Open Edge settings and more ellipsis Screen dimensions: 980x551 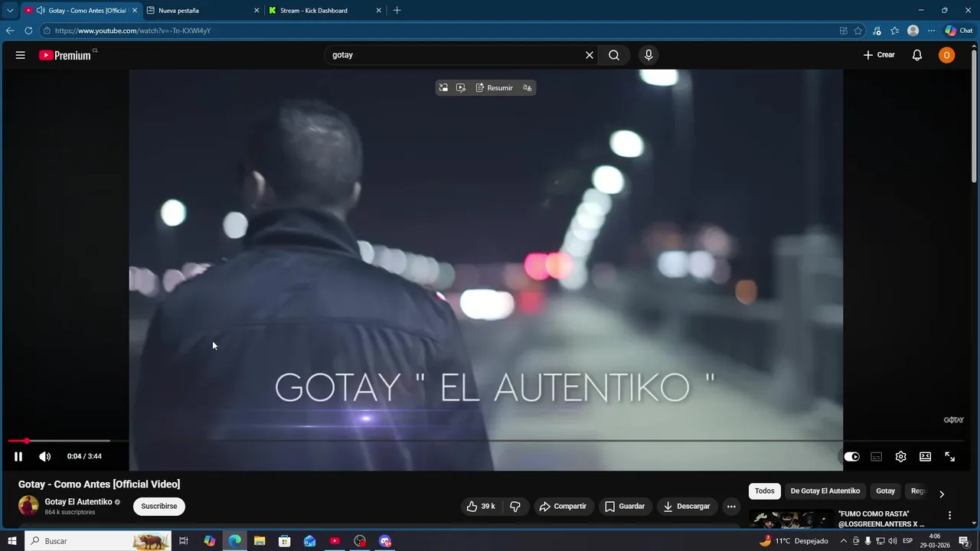[x=931, y=31]
